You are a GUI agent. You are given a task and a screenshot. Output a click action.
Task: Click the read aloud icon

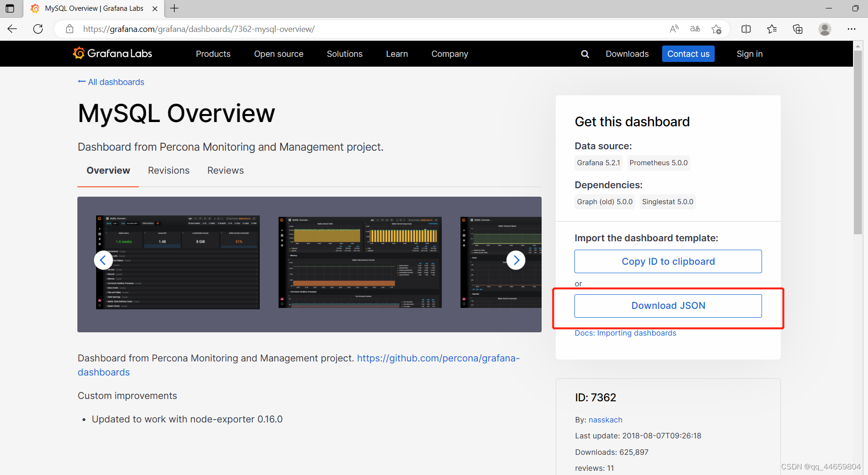674,29
